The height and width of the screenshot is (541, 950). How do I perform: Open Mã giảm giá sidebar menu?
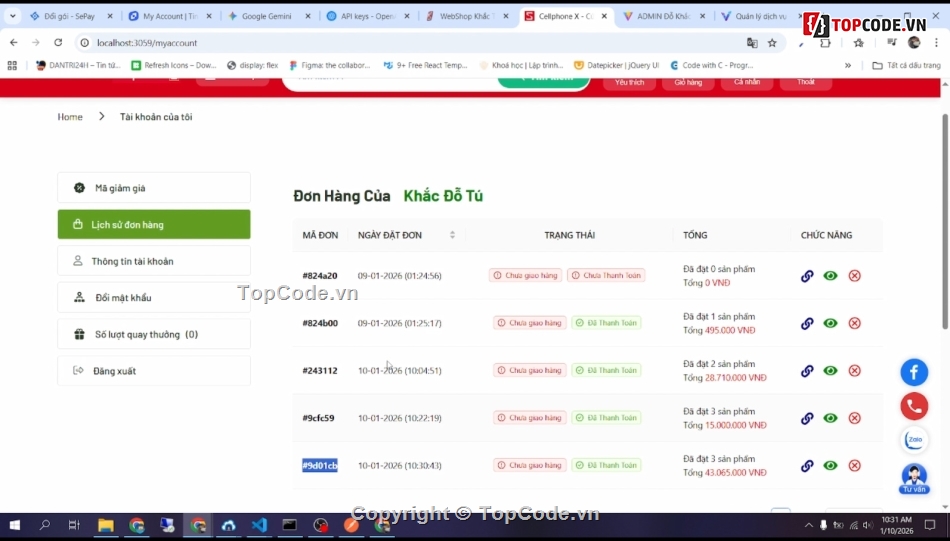[x=154, y=188]
